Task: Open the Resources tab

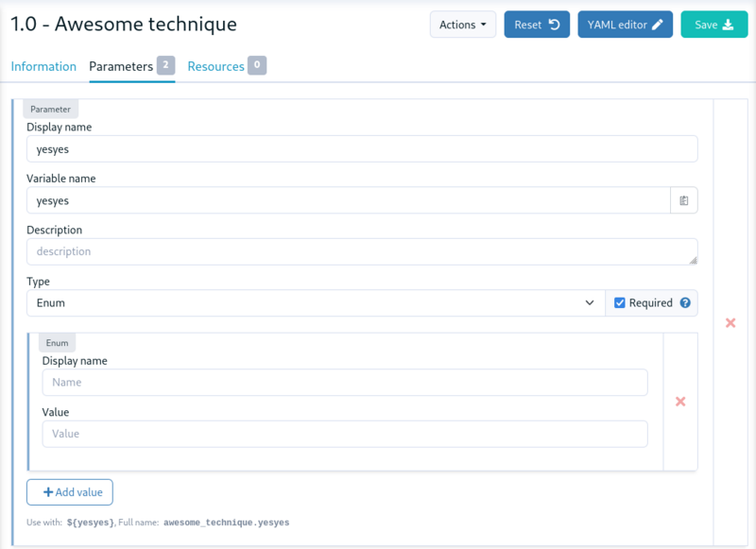Action: point(227,66)
